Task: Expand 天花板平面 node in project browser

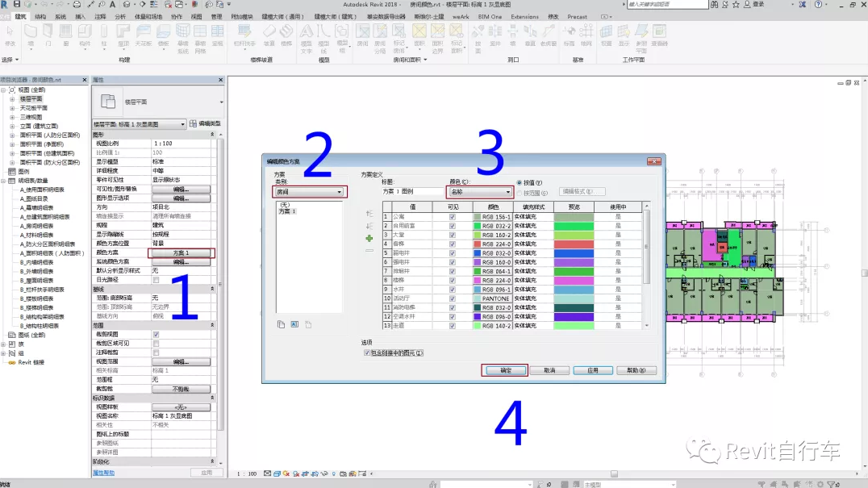Action: [x=12, y=108]
